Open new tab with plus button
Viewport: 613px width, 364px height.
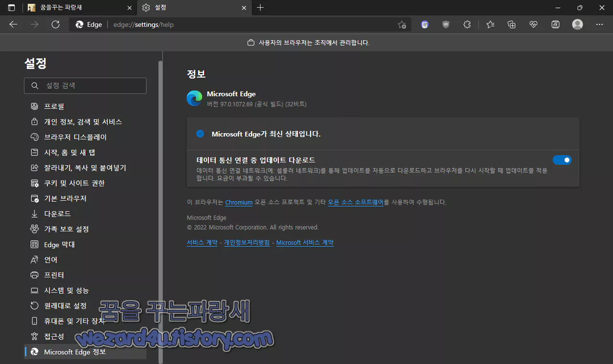coord(260,8)
